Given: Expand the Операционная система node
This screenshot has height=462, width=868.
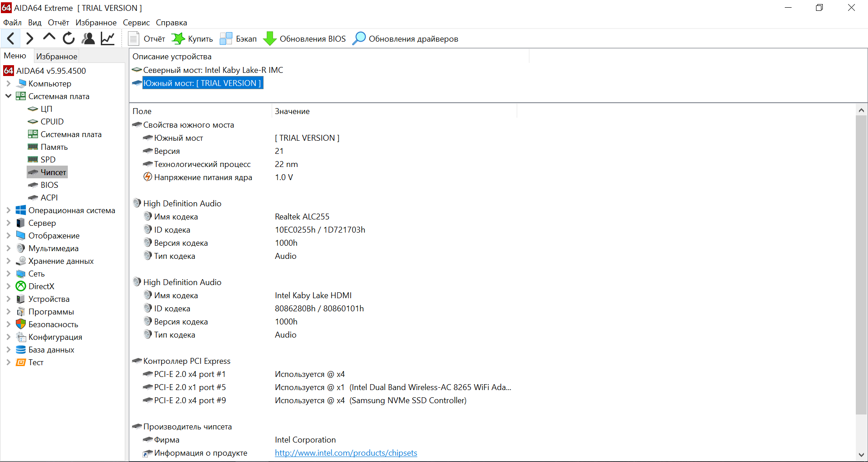Looking at the screenshot, I should pyautogui.click(x=8, y=210).
